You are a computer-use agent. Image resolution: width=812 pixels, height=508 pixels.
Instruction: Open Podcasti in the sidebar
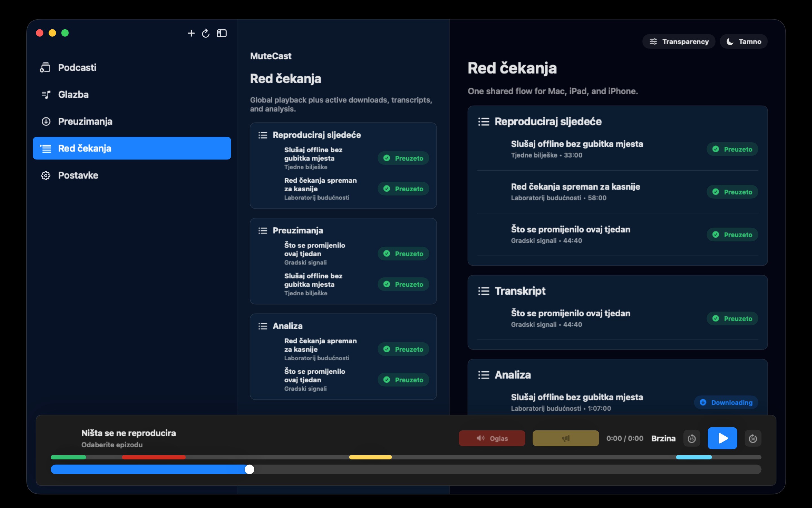click(132, 67)
